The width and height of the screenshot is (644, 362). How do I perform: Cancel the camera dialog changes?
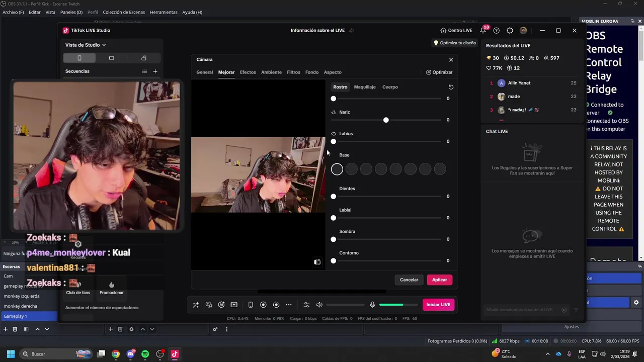click(x=409, y=280)
